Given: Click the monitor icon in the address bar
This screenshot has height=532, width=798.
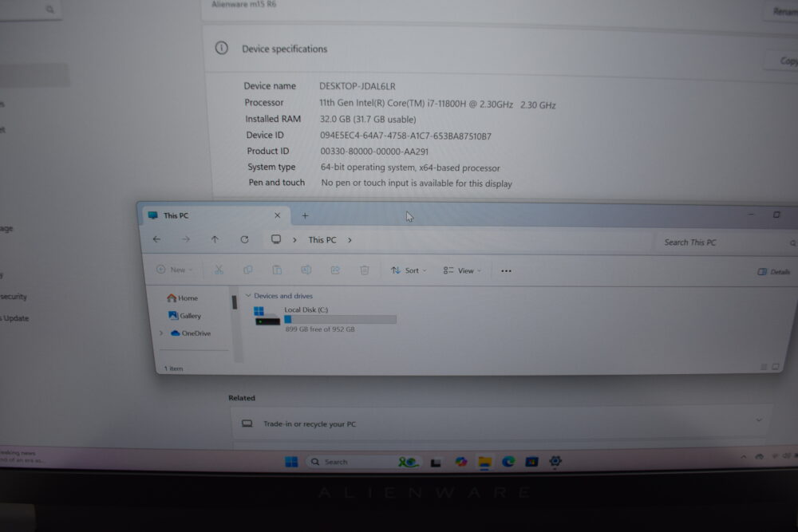Looking at the screenshot, I should coord(276,239).
